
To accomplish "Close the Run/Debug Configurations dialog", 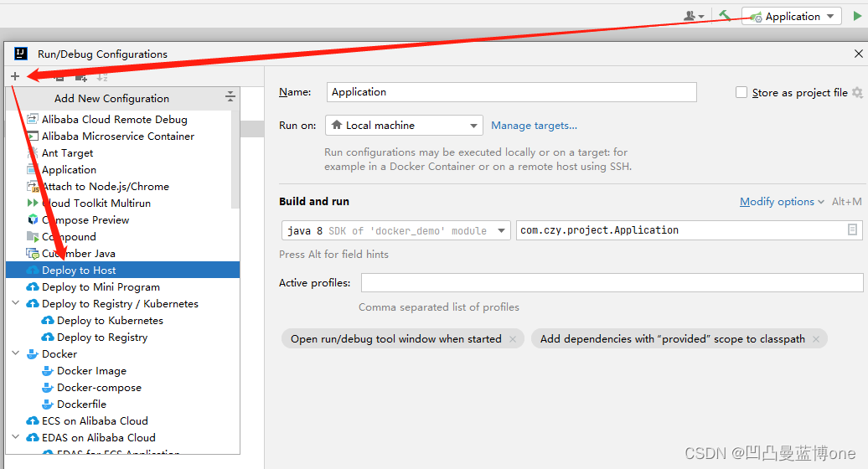I will pyautogui.click(x=859, y=54).
